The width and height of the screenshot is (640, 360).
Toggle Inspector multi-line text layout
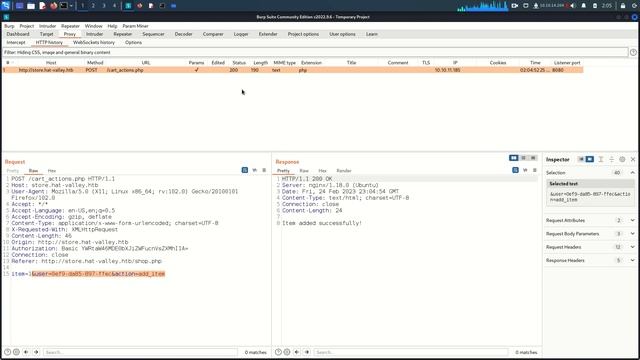click(601, 159)
